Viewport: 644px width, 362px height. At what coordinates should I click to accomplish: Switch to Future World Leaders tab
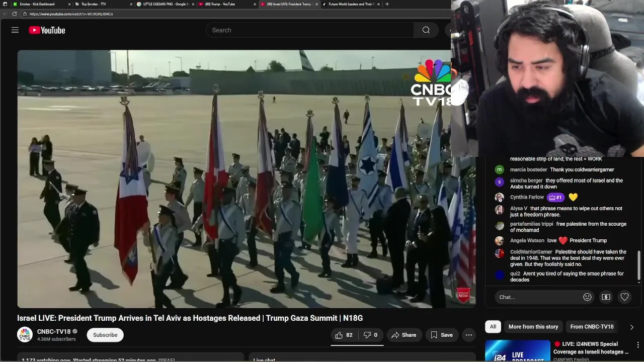point(351,4)
